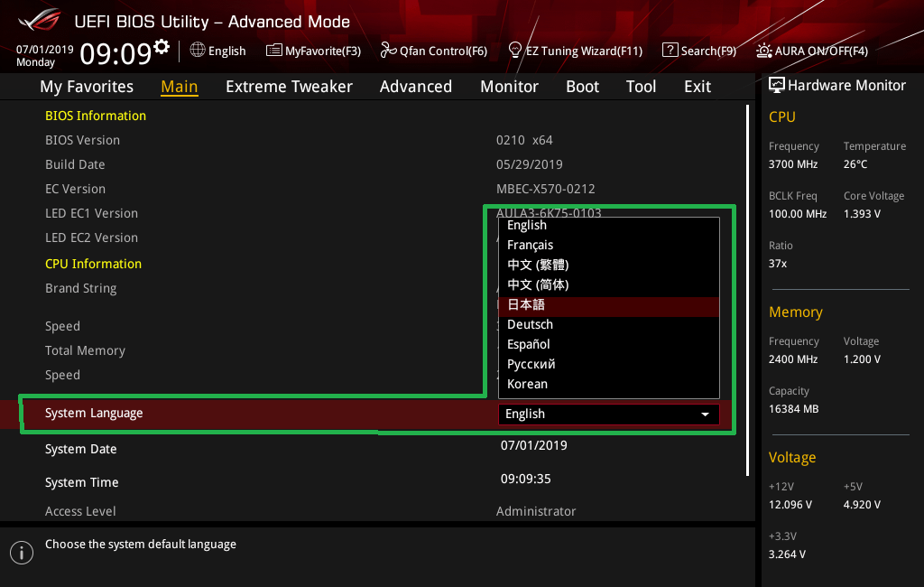924x587 pixels.
Task: Click BIOS version value 0210 x64
Action: 524,140
